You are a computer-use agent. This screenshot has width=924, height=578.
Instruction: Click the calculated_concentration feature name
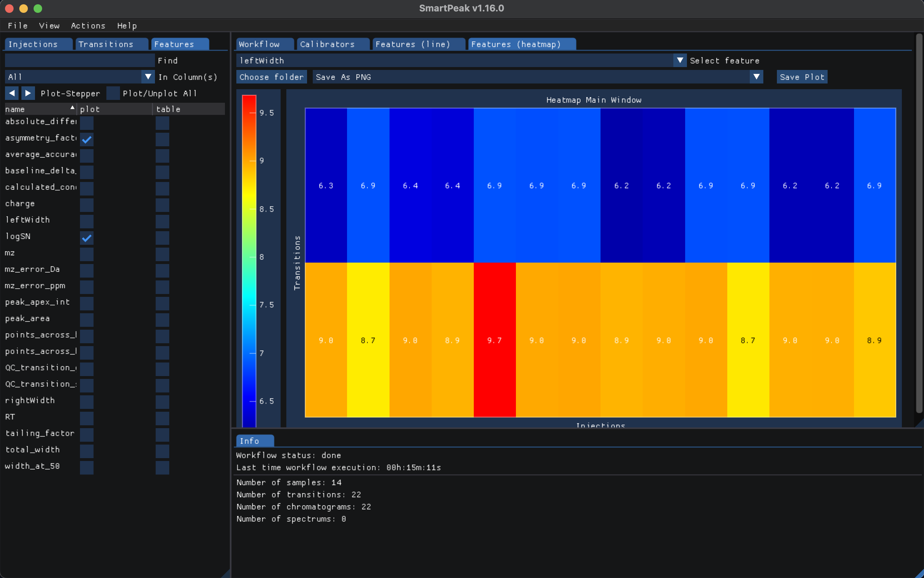click(41, 187)
